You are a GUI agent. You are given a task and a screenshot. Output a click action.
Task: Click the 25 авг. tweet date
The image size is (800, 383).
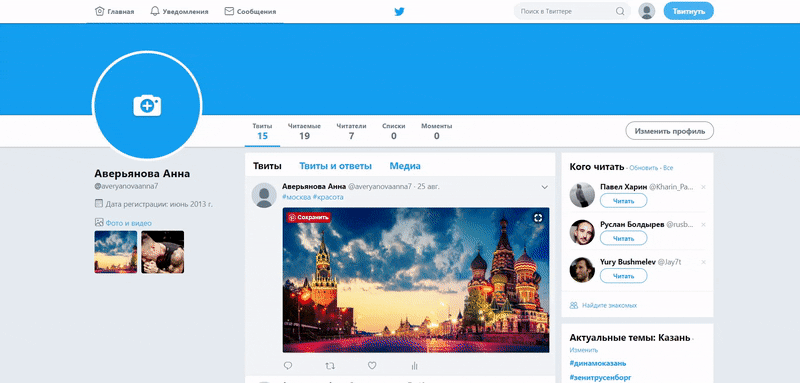(x=429, y=187)
